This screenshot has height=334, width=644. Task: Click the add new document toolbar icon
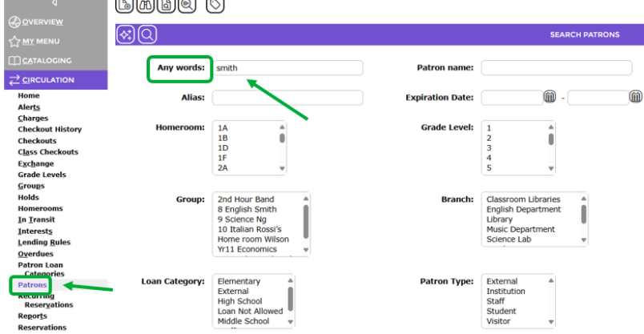coord(124,6)
